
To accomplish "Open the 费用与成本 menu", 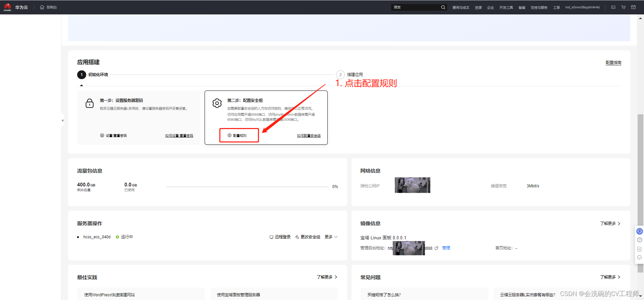I will (461, 8).
